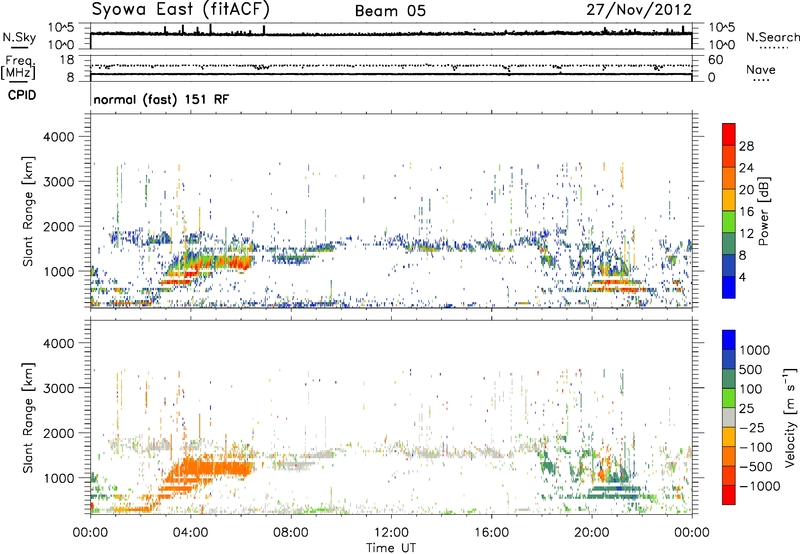
Task: Select the 'N.Search' legend label
Action: 772,37
